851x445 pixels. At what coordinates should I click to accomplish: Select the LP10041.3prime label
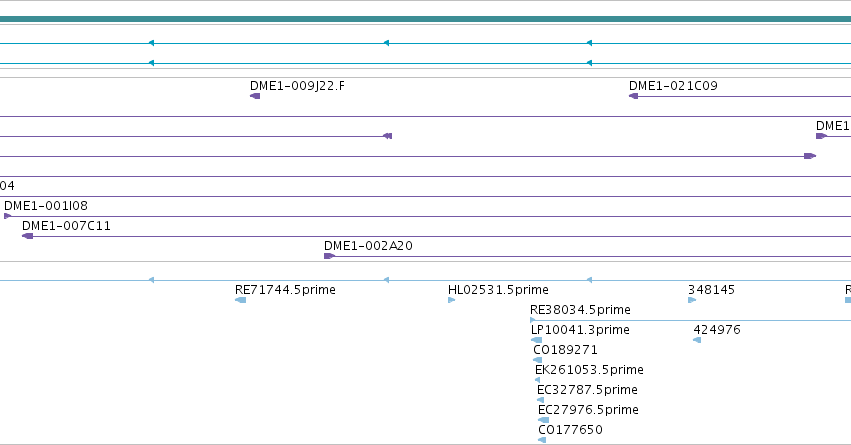tap(580, 330)
